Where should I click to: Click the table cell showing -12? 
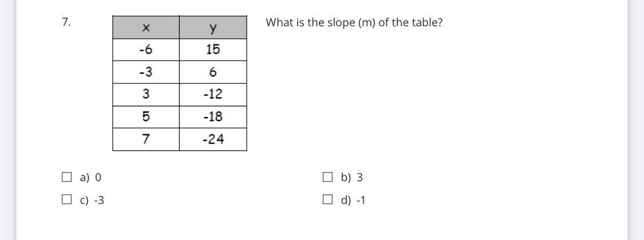213,94
